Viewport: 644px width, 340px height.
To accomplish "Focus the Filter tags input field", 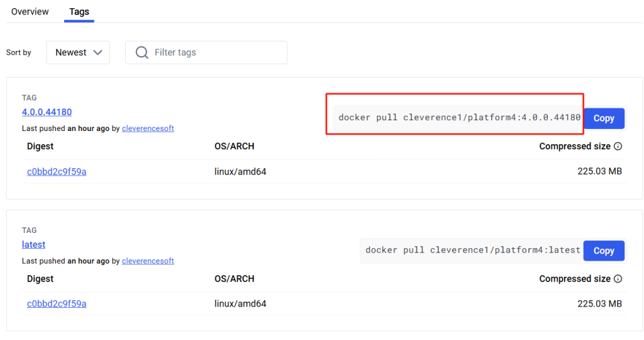I will coord(206,53).
